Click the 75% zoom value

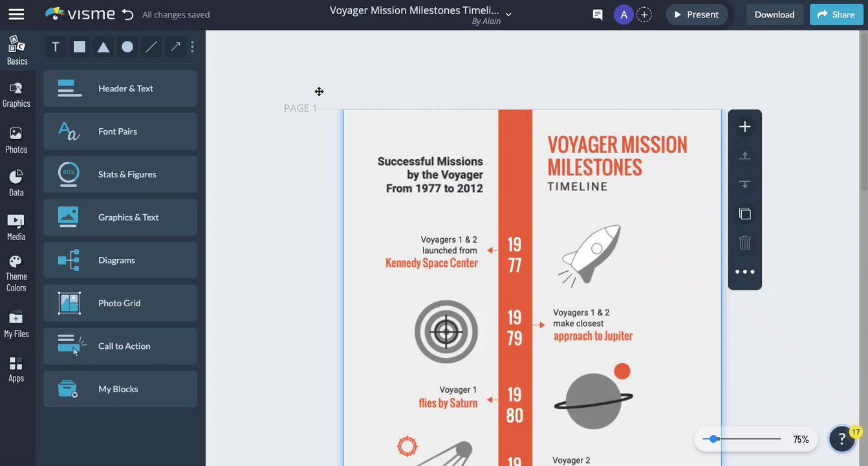[801, 439]
